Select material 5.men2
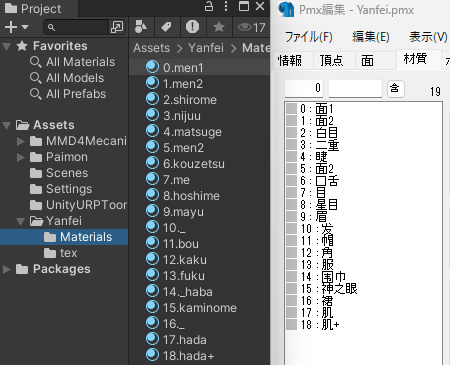450x365 pixels. 199,148
